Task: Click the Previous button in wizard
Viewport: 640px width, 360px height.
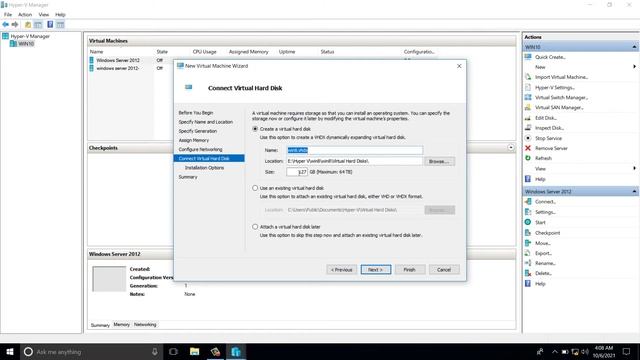Action: (x=342, y=269)
